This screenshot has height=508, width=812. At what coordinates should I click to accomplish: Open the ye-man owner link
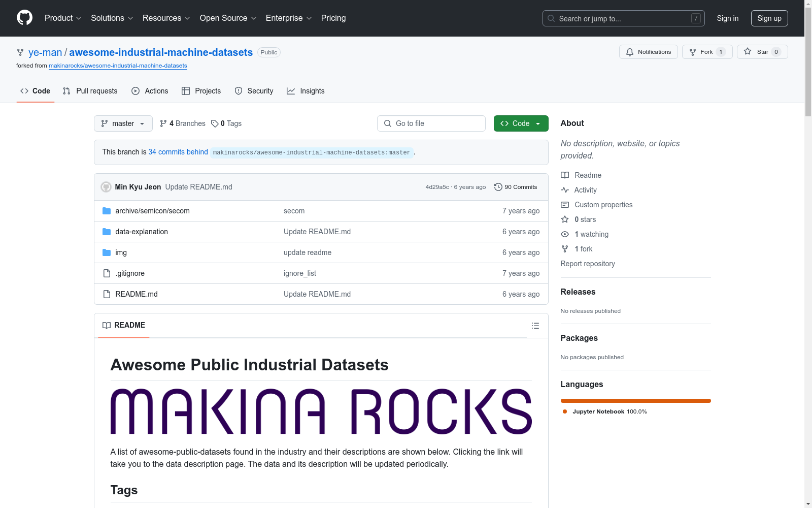(45, 52)
